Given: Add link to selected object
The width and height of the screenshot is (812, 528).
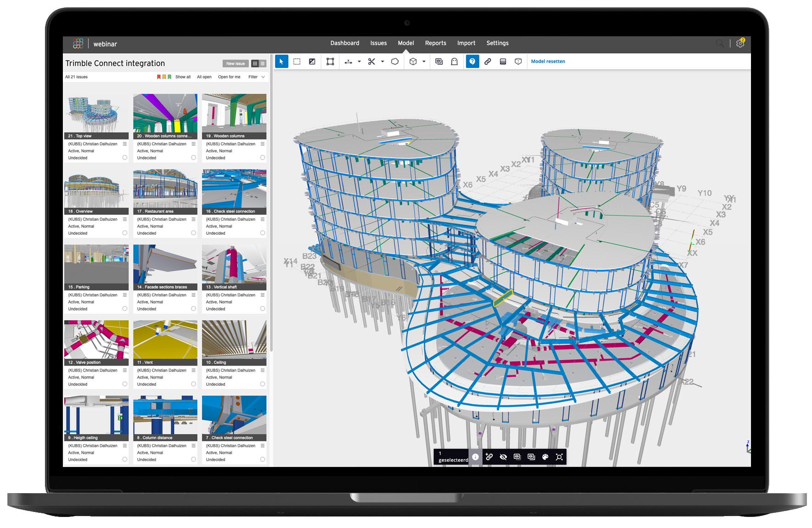Looking at the screenshot, I should point(489,457).
